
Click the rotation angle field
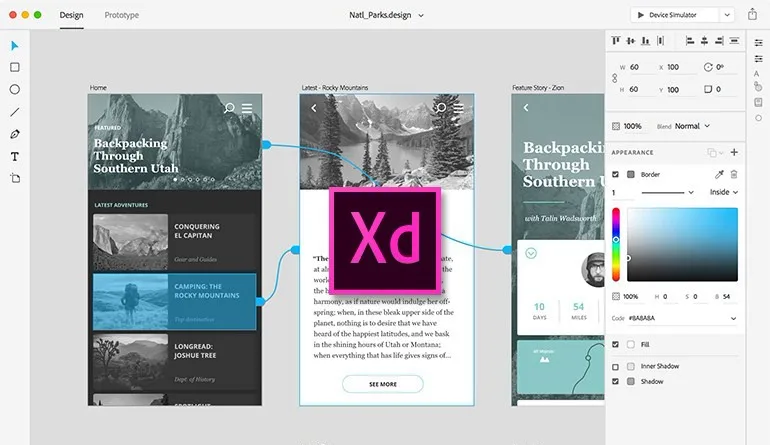tap(726, 67)
